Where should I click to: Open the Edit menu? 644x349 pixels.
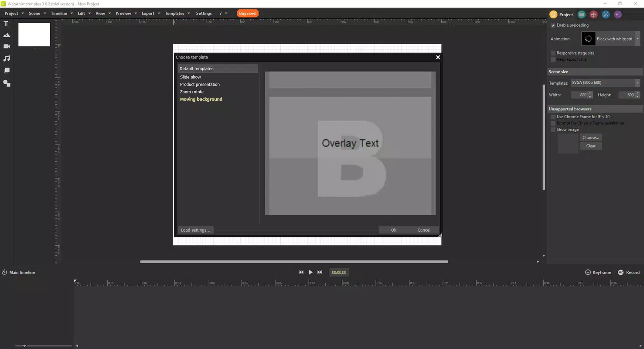pos(82,14)
